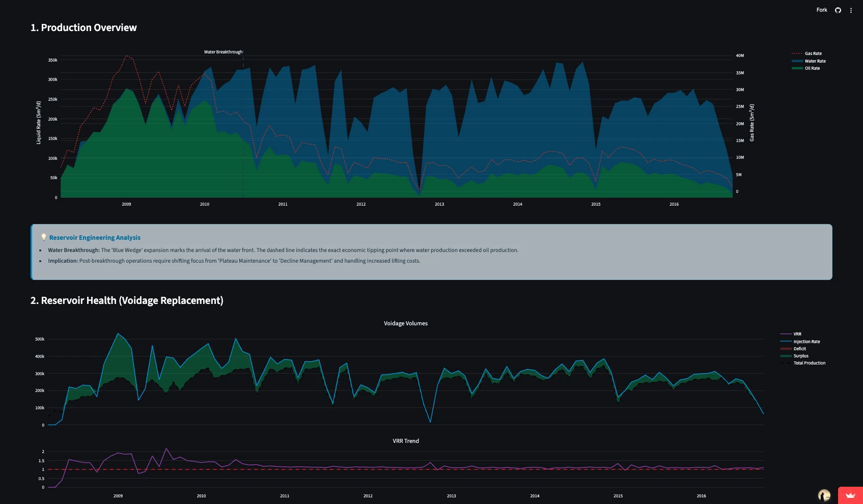Toggle Deficit trace in legend
Viewport: 863px width, 504px height.
[793, 349]
